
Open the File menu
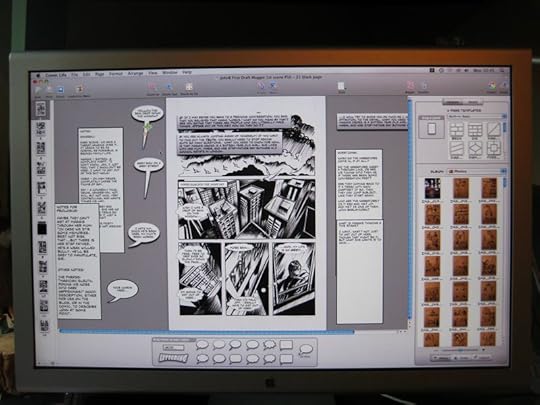74,74
